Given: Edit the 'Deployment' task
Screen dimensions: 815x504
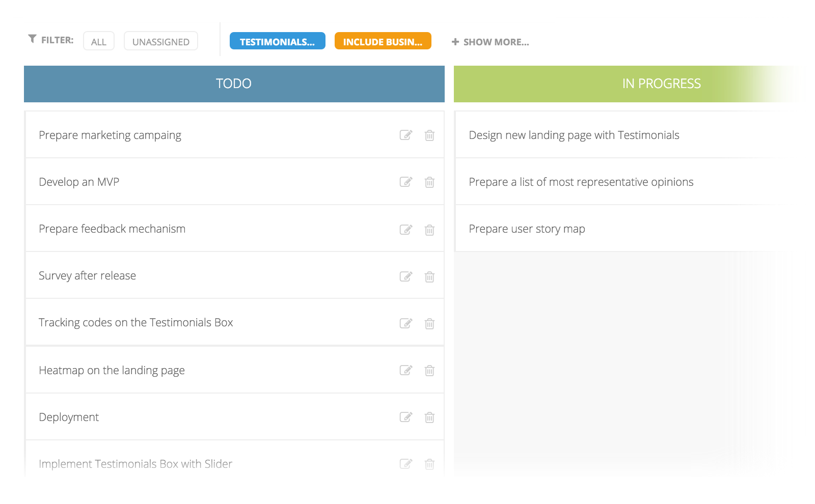Looking at the screenshot, I should [405, 417].
